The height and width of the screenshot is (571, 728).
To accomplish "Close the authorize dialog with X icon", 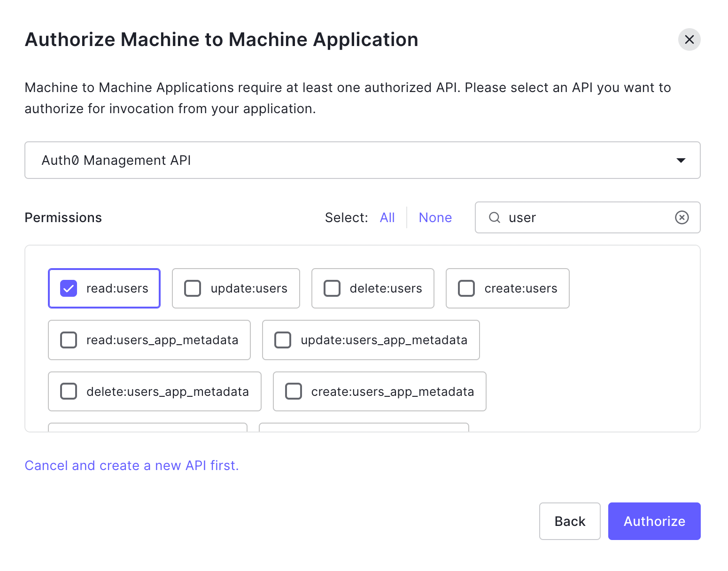I will point(689,39).
